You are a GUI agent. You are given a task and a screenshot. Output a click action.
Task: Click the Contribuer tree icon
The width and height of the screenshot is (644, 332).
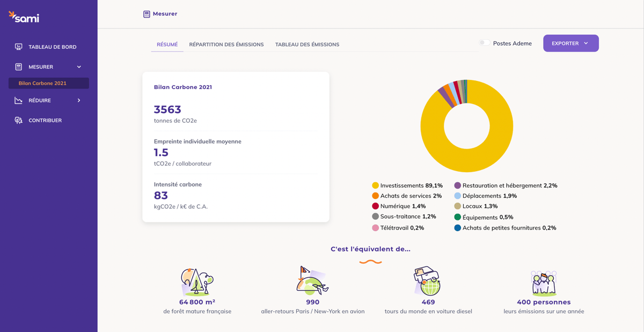click(19, 120)
